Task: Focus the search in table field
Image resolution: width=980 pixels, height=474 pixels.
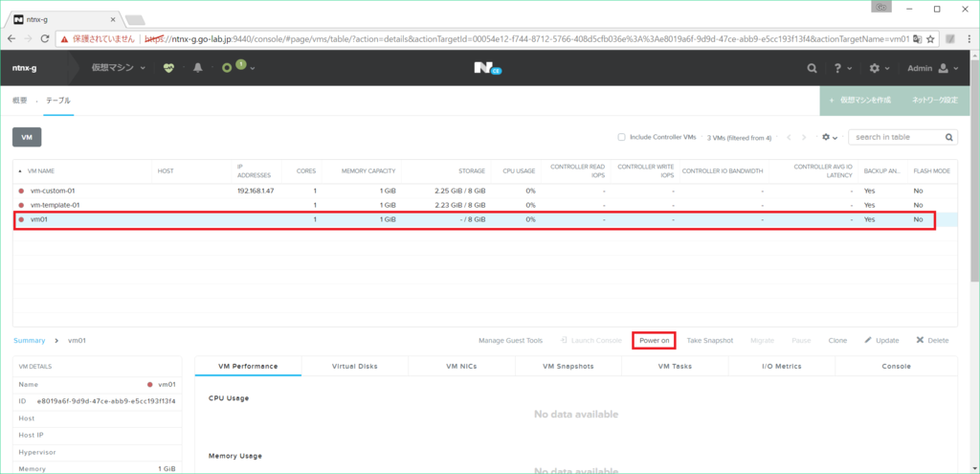Action: (x=896, y=137)
